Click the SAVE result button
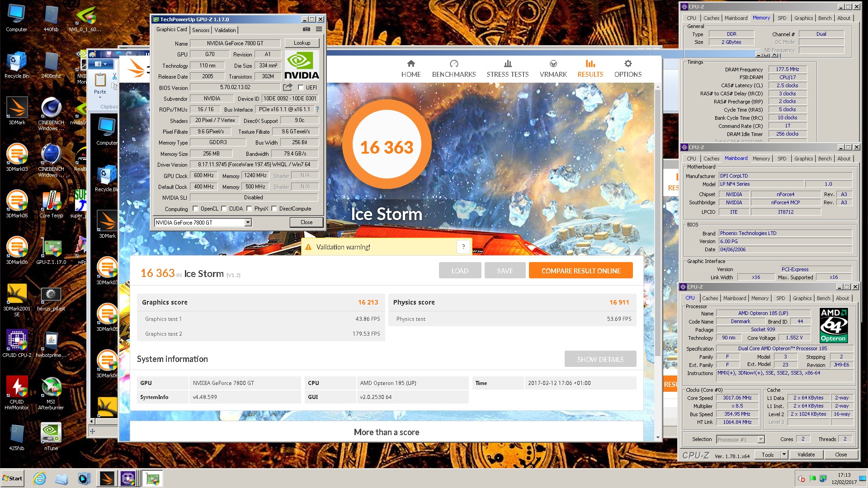The image size is (868, 488). point(505,271)
